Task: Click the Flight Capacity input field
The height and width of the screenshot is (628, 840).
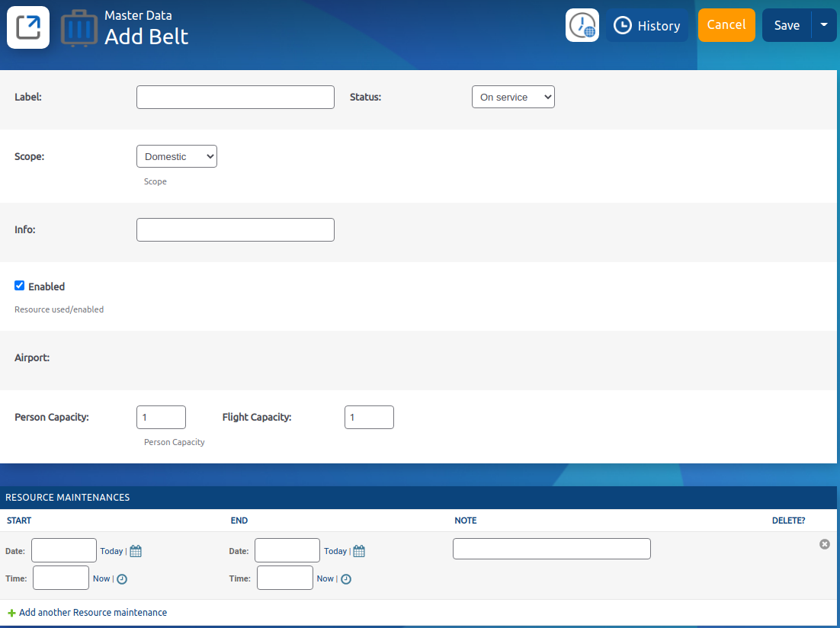Action: pos(369,418)
